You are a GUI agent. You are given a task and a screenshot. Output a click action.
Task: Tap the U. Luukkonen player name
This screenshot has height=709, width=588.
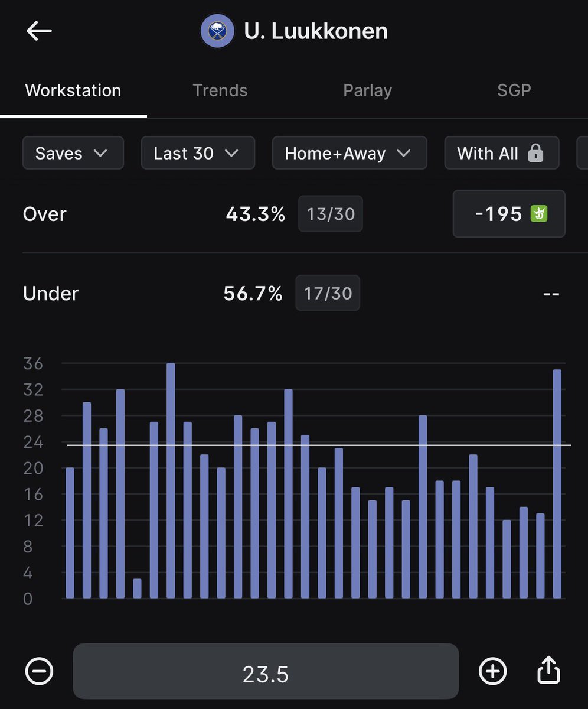click(x=316, y=31)
